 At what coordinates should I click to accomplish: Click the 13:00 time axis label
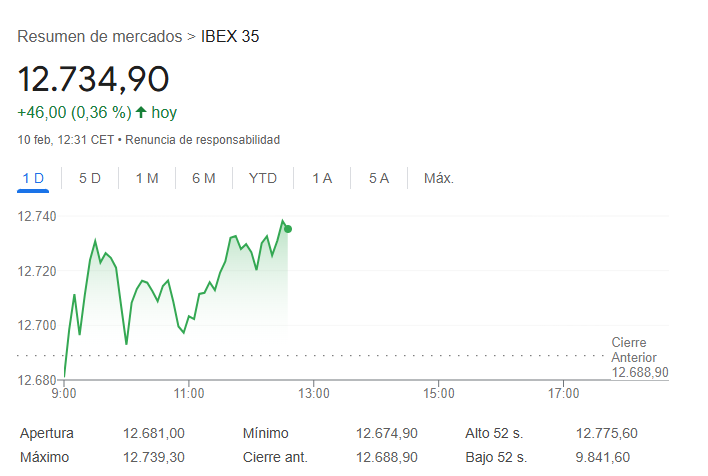(x=313, y=394)
